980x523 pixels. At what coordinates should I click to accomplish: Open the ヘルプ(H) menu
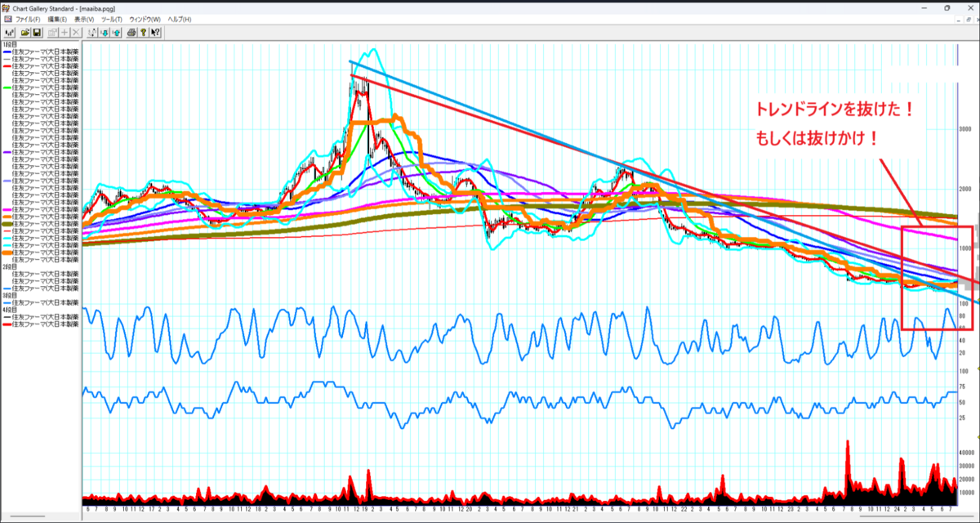179,20
